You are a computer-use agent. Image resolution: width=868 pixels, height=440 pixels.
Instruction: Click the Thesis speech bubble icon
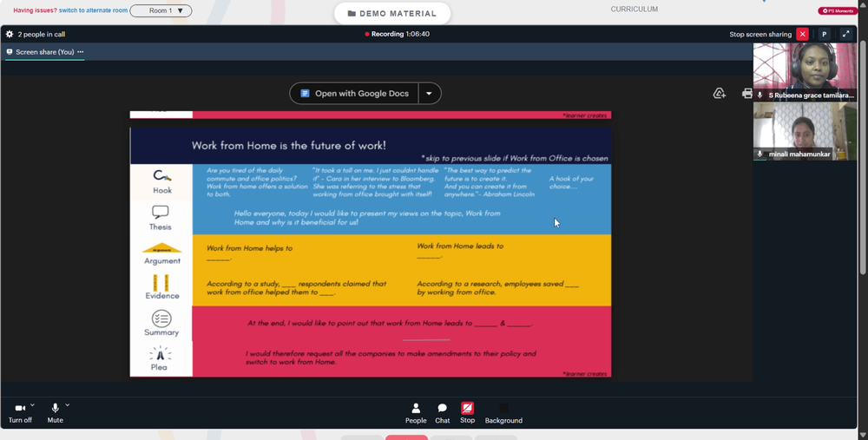(x=160, y=212)
